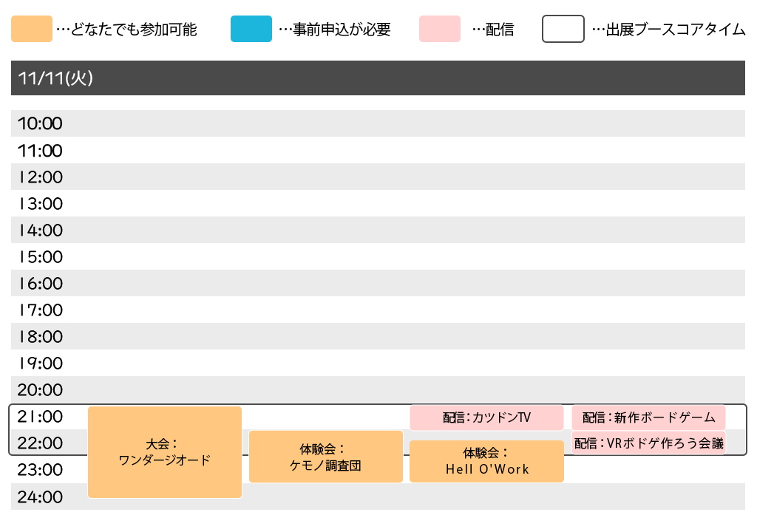Click the orange どなたでも参加可能 legend swatch
Viewport: 757px width, 532px height.
(32, 30)
